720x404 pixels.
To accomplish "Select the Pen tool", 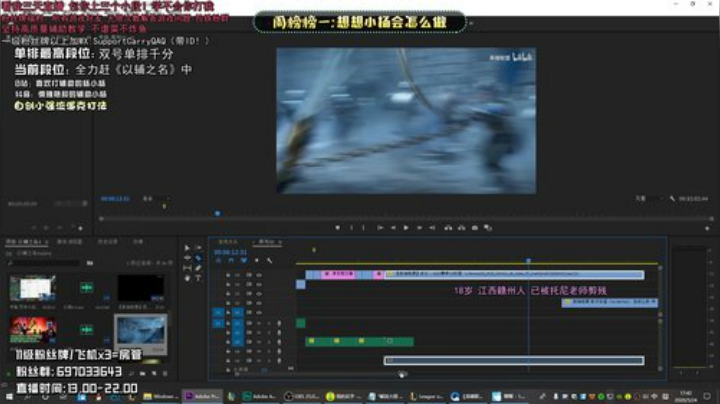I will tap(198, 268).
